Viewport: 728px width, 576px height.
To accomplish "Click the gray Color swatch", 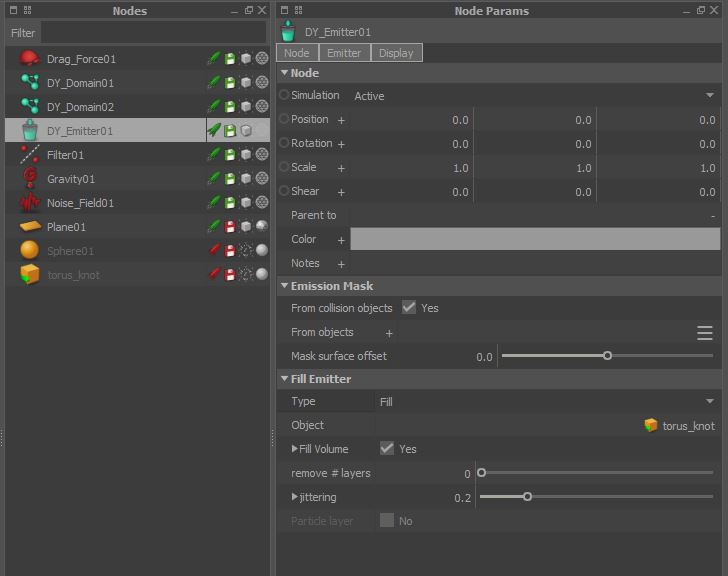I will pos(535,239).
